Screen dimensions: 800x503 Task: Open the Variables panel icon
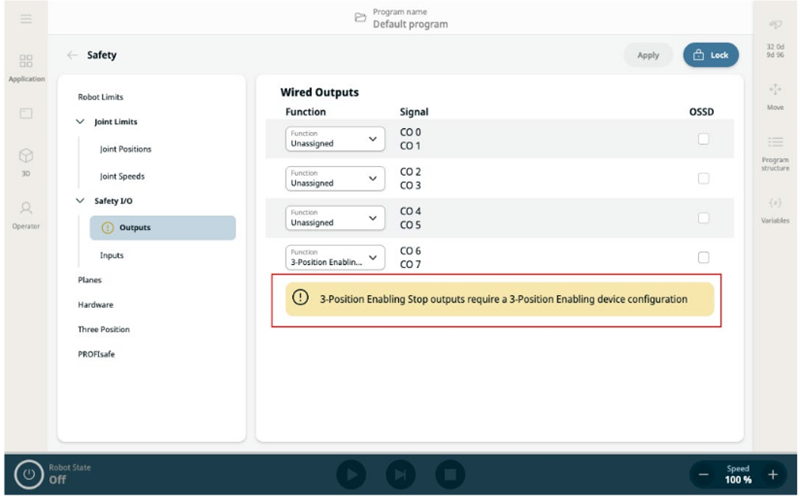(775, 208)
